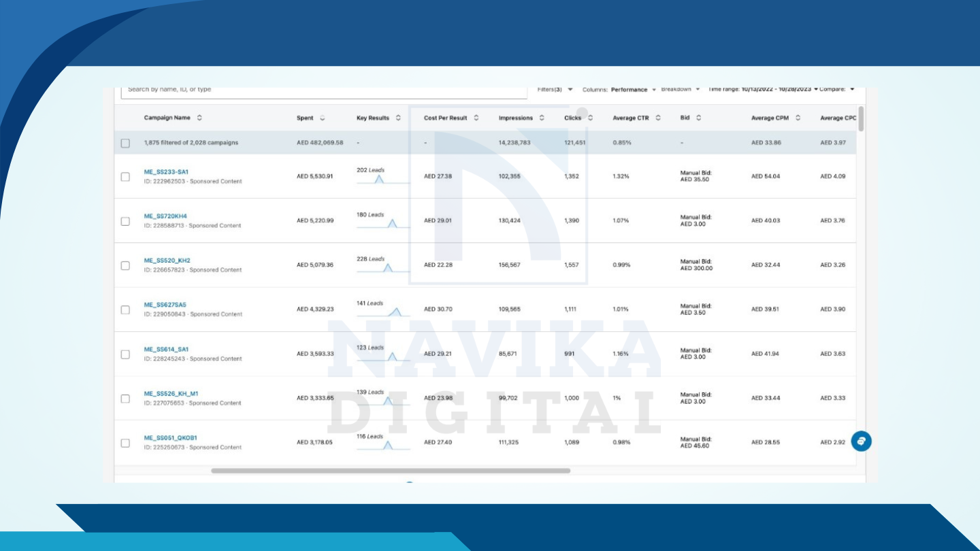Focus the search by name field
This screenshot has width=980, height=551.
(324, 90)
